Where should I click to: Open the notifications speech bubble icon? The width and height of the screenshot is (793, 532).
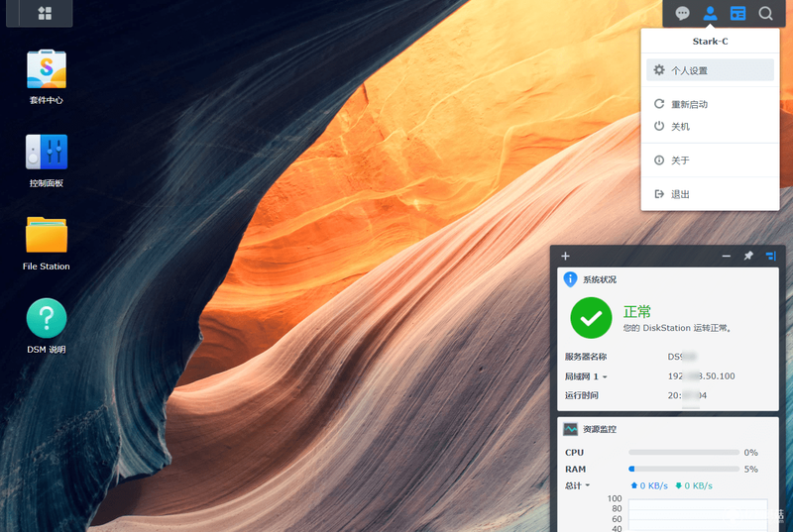(x=682, y=14)
